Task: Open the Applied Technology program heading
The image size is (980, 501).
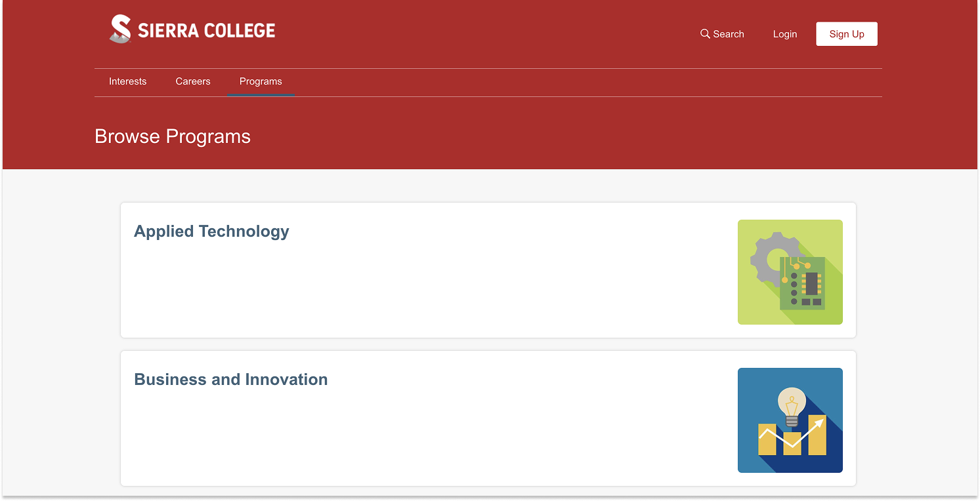Action: click(x=211, y=231)
